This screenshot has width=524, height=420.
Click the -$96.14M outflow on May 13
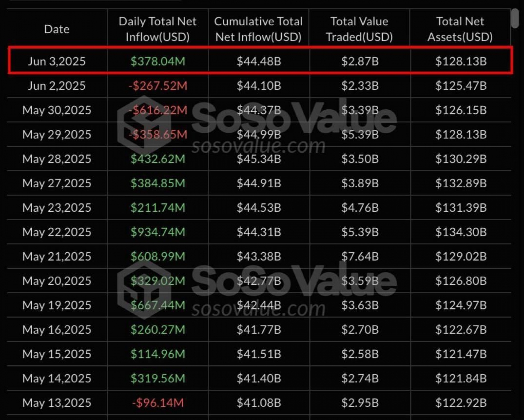coord(158,403)
